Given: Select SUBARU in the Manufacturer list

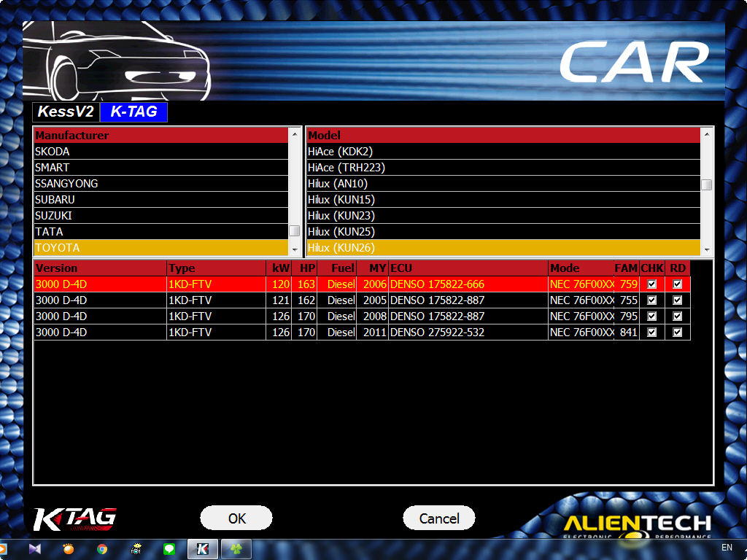Looking at the screenshot, I should tap(161, 200).
